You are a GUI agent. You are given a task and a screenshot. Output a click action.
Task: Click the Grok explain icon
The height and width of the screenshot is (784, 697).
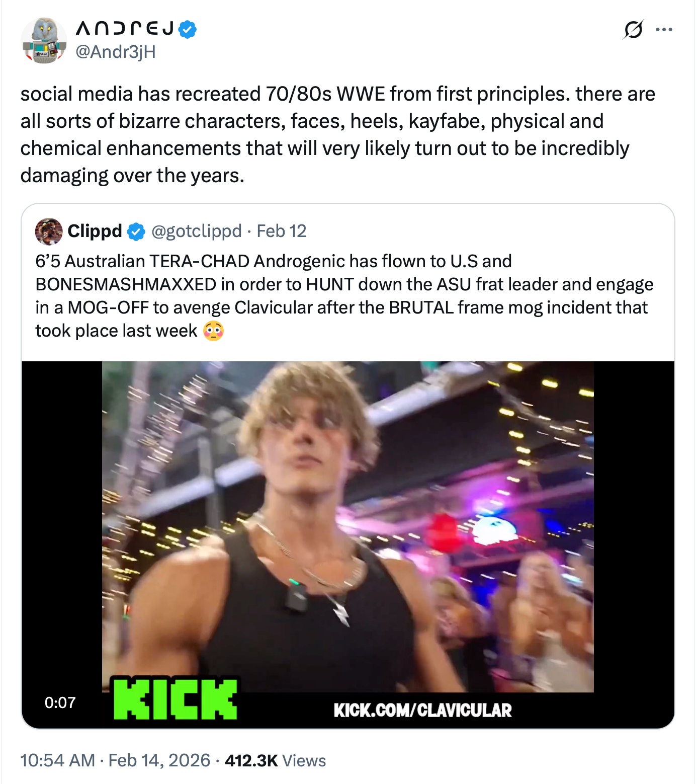(x=633, y=30)
